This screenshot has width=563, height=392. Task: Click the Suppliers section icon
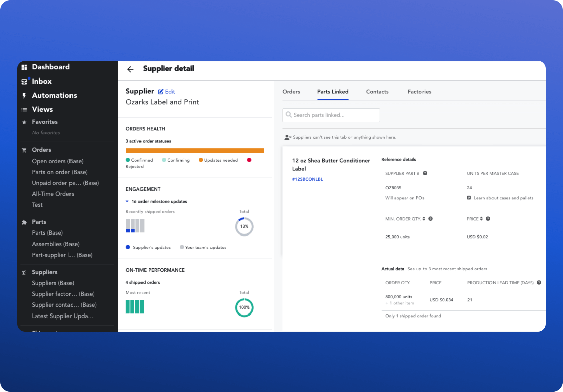coord(24,273)
